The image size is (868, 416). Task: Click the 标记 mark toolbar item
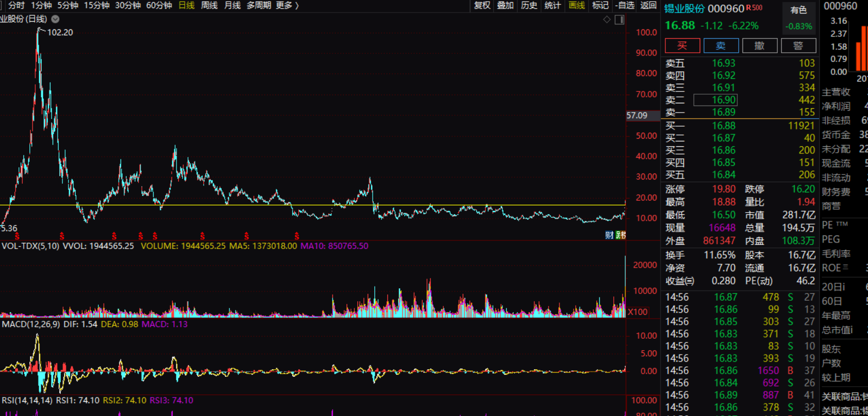pos(600,5)
